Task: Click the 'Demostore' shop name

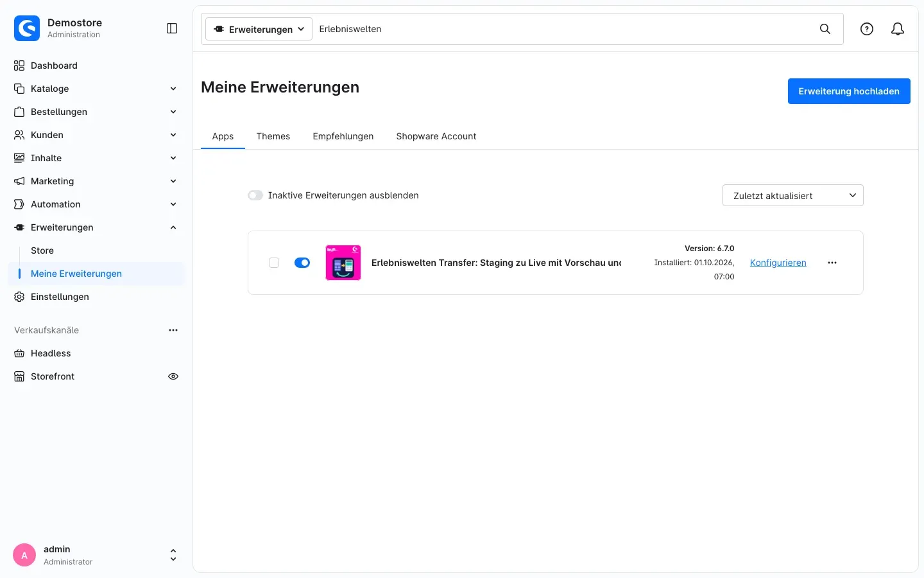Action: click(x=74, y=22)
